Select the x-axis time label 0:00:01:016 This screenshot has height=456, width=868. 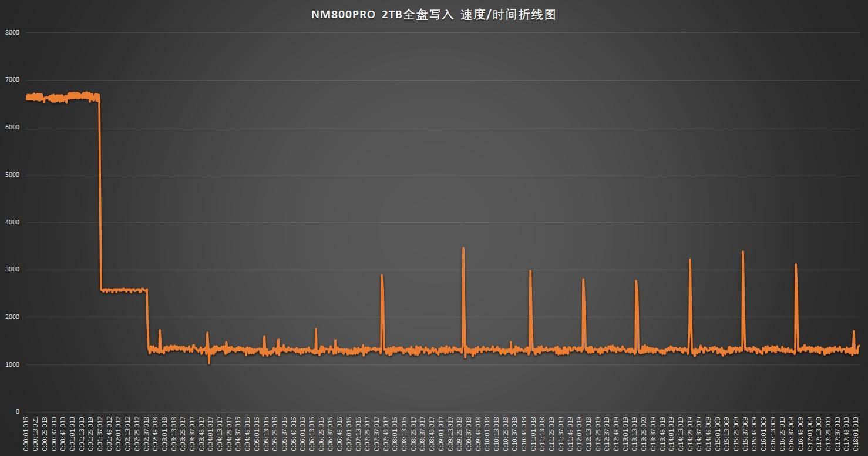pyautogui.click(x=26, y=434)
